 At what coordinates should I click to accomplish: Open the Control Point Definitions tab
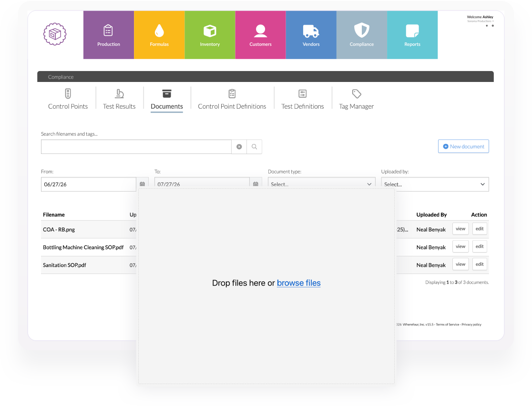point(232,100)
